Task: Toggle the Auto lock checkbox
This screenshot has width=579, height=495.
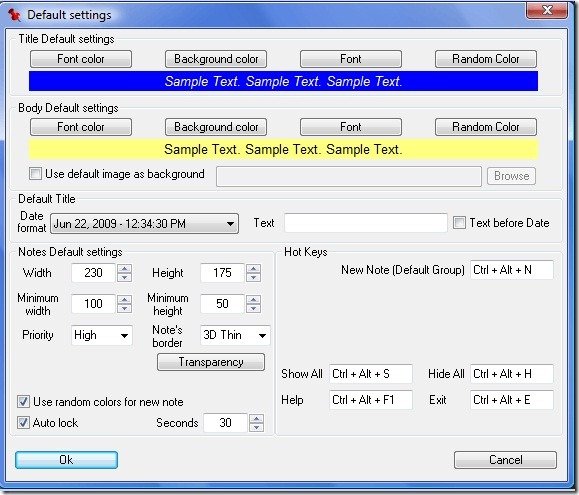Action: pyautogui.click(x=24, y=422)
